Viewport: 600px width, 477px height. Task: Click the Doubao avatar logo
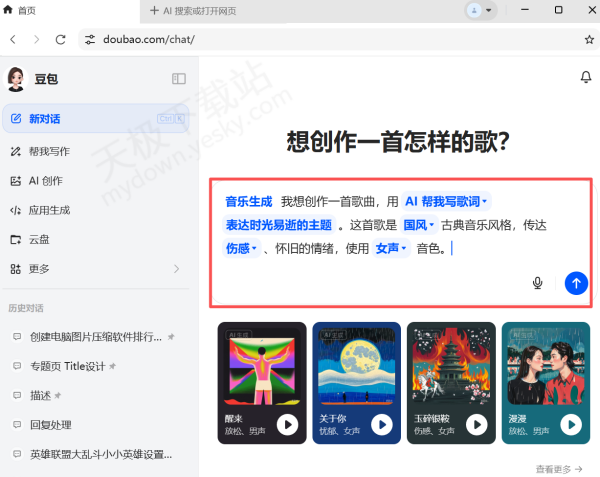(x=16, y=79)
